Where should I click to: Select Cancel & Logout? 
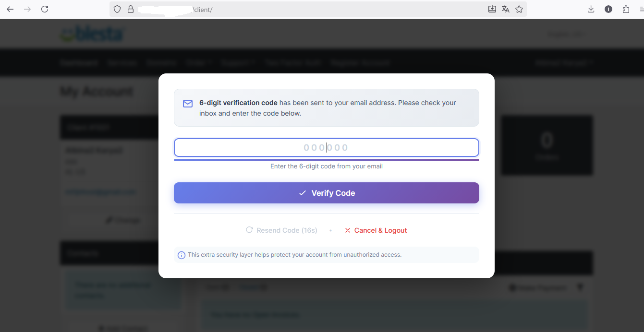(376, 230)
